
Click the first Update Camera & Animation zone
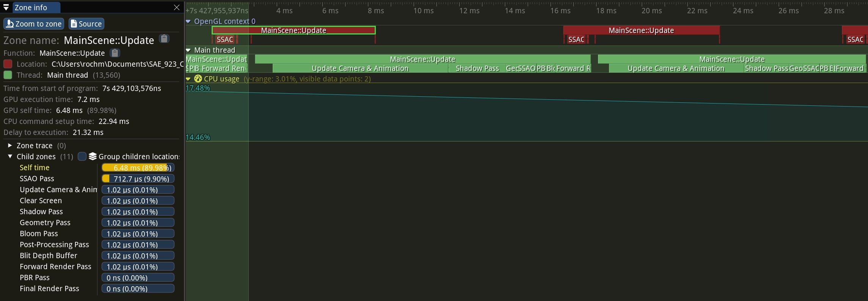click(x=360, y=68)
